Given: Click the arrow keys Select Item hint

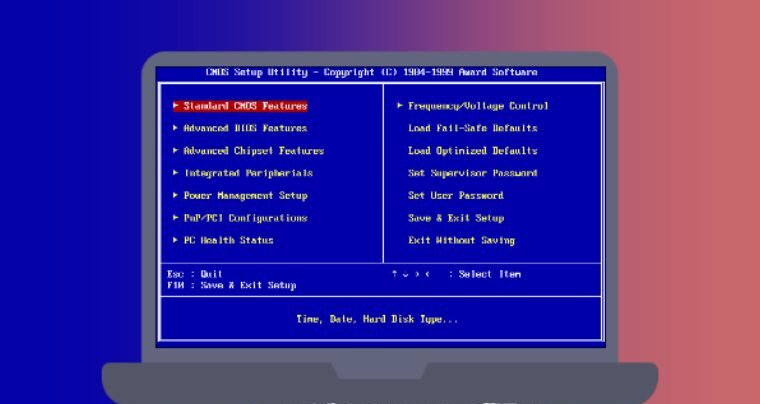Looking at the screenshot, I should (455, 274).
